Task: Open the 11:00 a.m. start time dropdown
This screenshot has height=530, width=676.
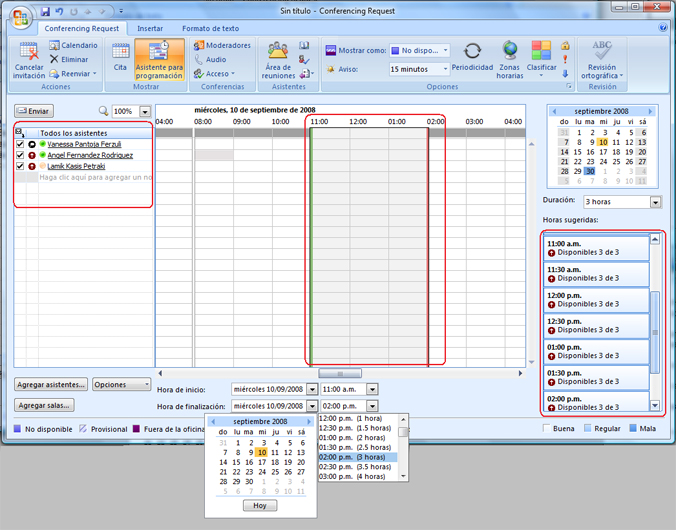Action: tap(372, 389)
